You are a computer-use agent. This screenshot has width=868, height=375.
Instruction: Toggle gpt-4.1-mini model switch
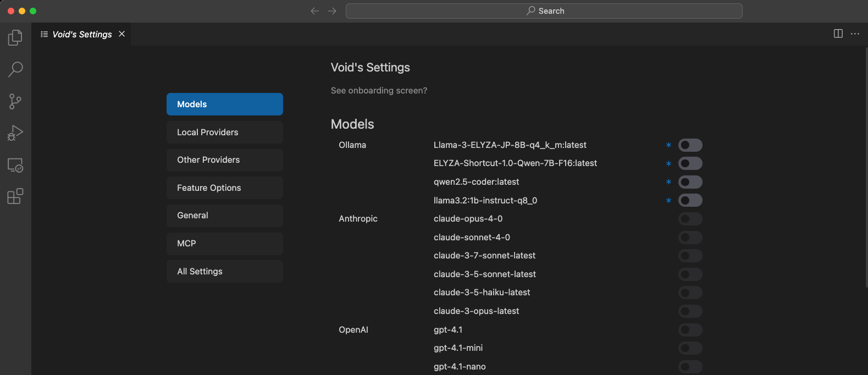coord(690,348)
